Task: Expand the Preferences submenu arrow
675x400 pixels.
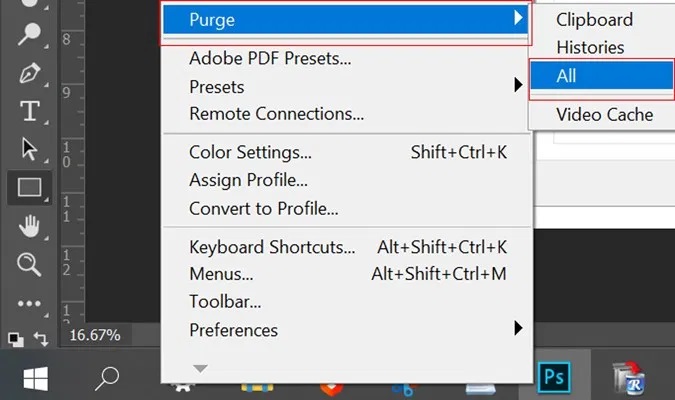Action: [518, 329]
